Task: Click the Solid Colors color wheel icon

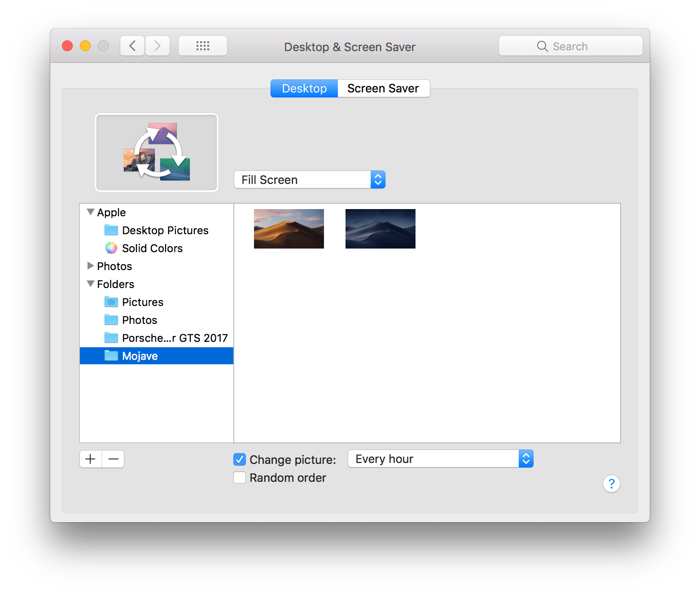Action: 111,248
